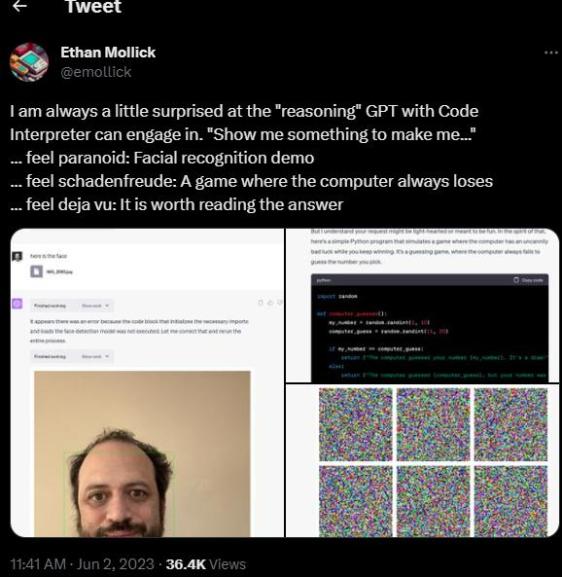The height and width of the screenshot is (577, 562).
Task: Click the user avatar beside 'here is the face'
Action: [x=17, y=256]
